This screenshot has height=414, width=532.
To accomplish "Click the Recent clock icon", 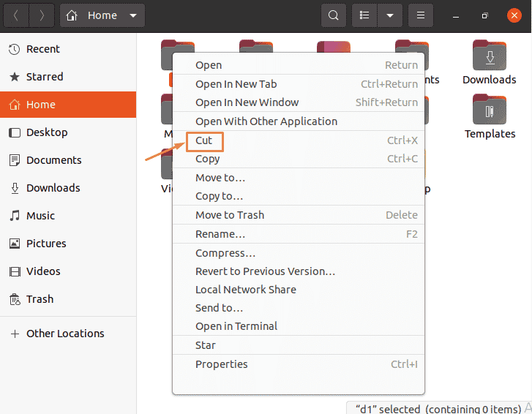I will point(14,49).
